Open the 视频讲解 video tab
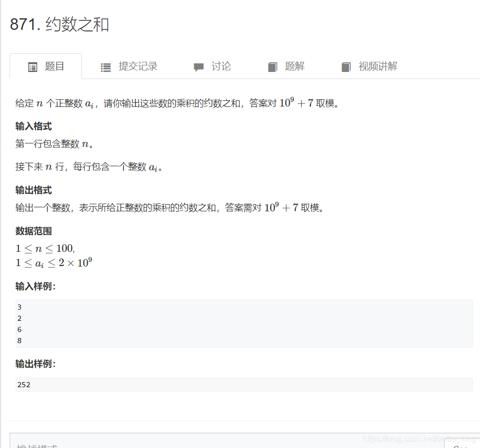This screenshot has width=480, height=448. click(x=369, y=66)
